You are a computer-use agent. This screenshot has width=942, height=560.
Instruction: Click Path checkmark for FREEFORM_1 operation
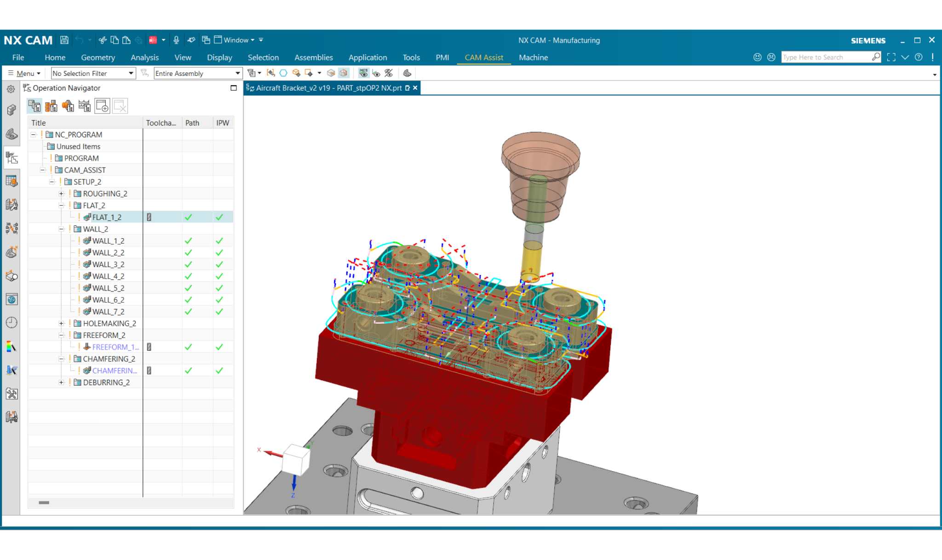pyautogui.click(x=188, y=347)
